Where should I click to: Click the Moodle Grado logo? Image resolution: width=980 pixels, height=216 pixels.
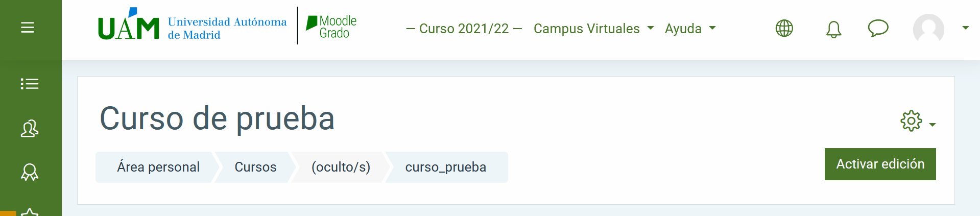(331, 27)
